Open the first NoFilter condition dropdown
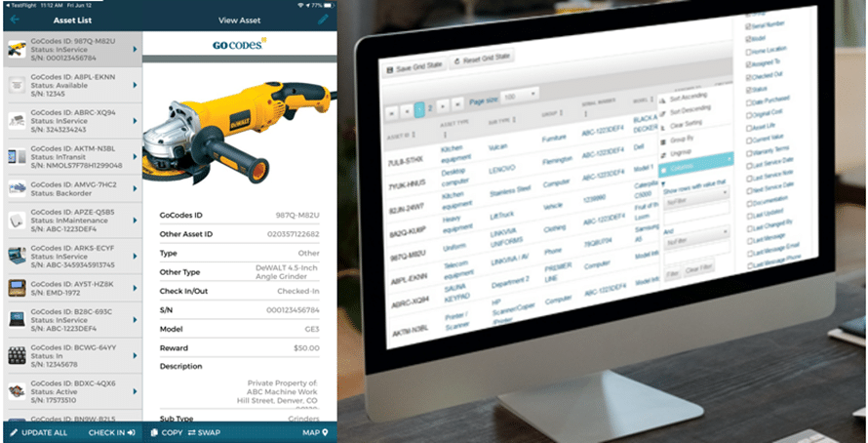868x443 pixels. coord(695,193)
